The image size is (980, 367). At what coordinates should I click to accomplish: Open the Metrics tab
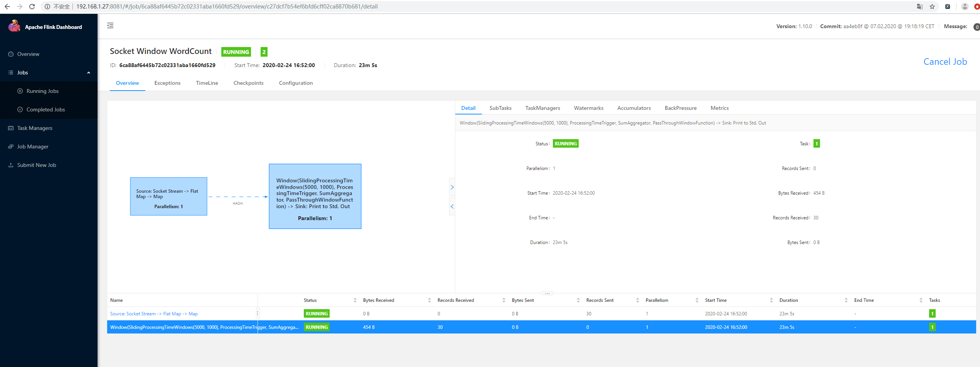click(720, 108)
